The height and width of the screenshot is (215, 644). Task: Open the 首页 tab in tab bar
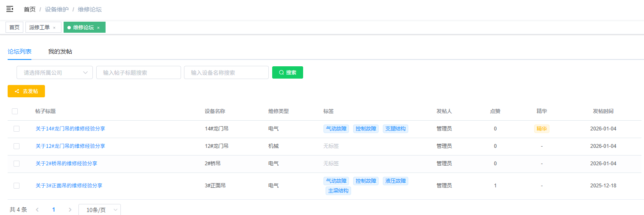[x=14, y=28]
